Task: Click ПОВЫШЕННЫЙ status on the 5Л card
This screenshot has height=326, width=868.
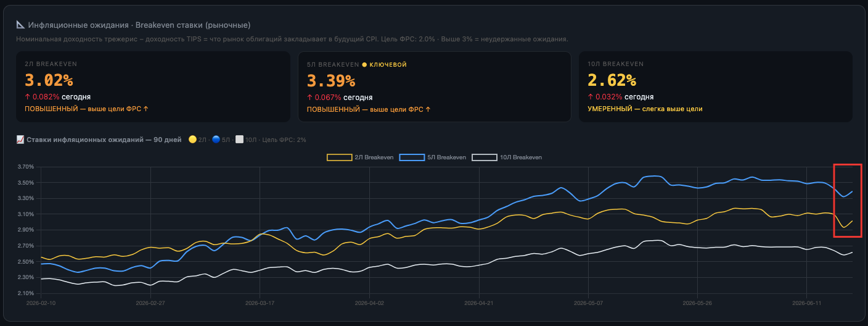Action: [369, 109]
